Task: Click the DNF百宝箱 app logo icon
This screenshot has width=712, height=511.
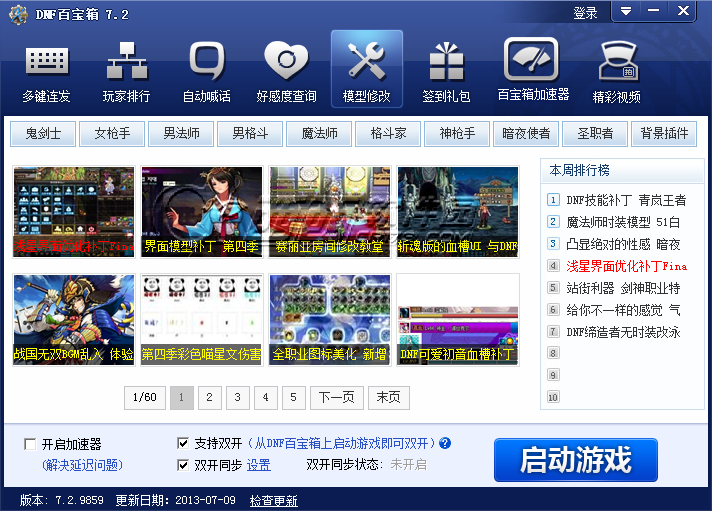Action: (x=18, y=15)
